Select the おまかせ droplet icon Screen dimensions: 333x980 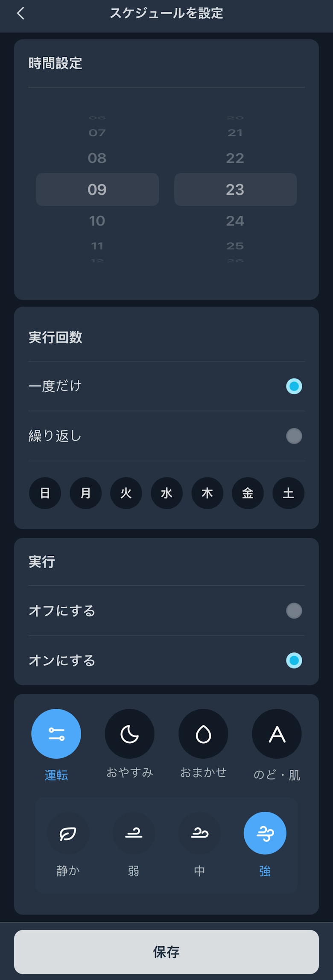203,734
